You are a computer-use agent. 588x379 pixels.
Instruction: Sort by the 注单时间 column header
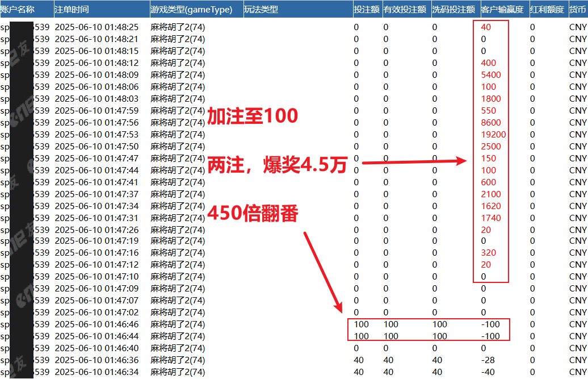72,10
